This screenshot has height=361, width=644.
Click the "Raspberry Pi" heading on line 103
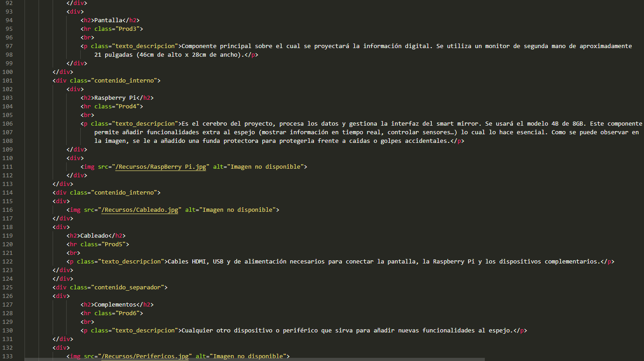pos(115,98)
